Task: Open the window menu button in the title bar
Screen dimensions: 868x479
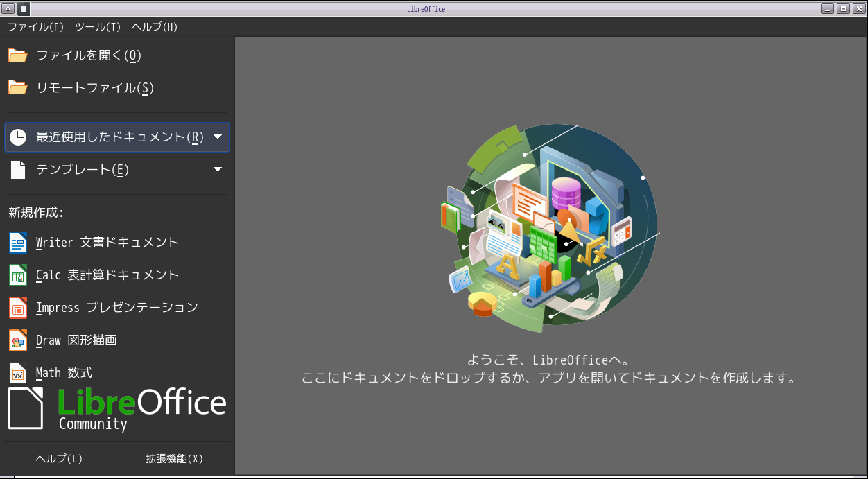Action: point(8,9)
